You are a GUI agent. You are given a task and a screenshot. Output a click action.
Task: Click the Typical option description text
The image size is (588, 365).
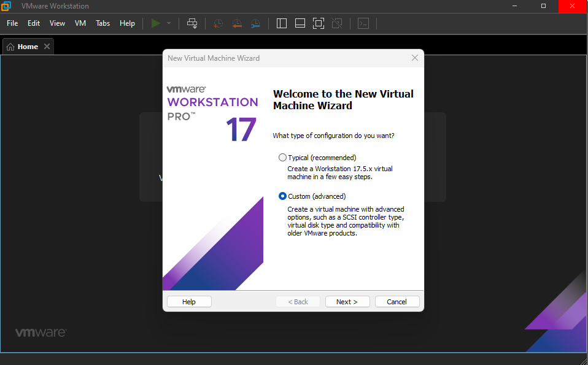point(340,173)
